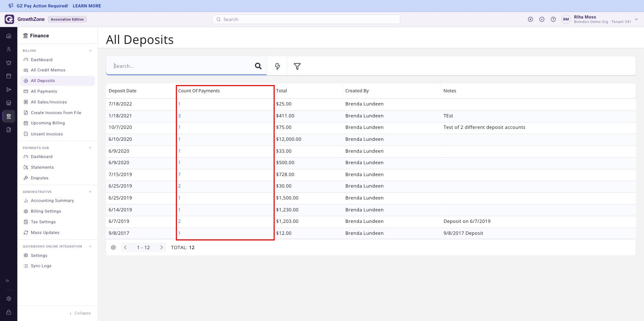
Task: Collapse the QuickBooks Online Integration section
Action: [x=90, y=246]
